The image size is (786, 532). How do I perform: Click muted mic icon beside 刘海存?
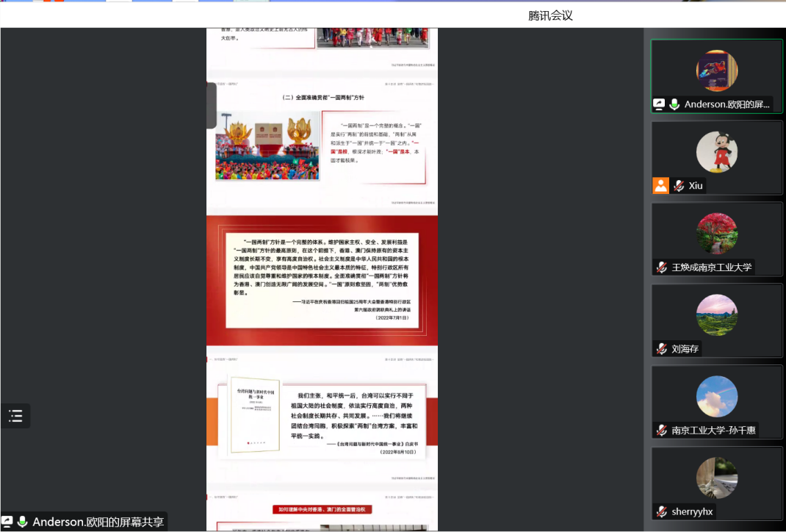tap(662, 349)
